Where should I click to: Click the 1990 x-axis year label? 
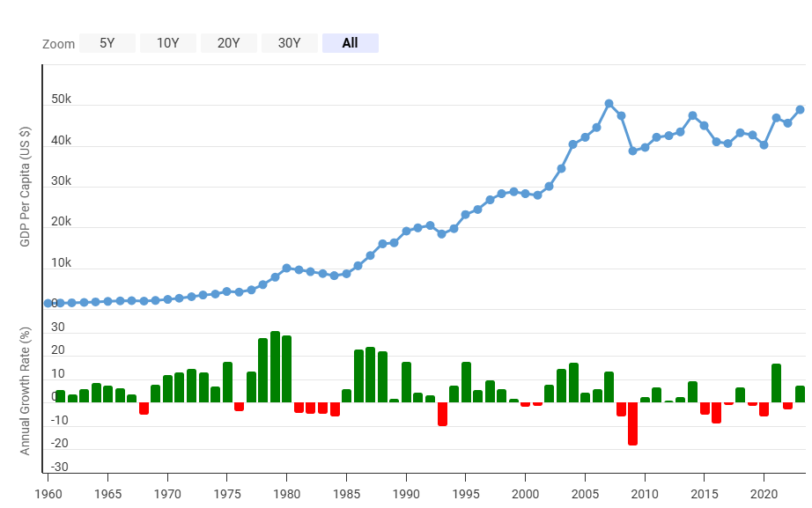(406, 494)
